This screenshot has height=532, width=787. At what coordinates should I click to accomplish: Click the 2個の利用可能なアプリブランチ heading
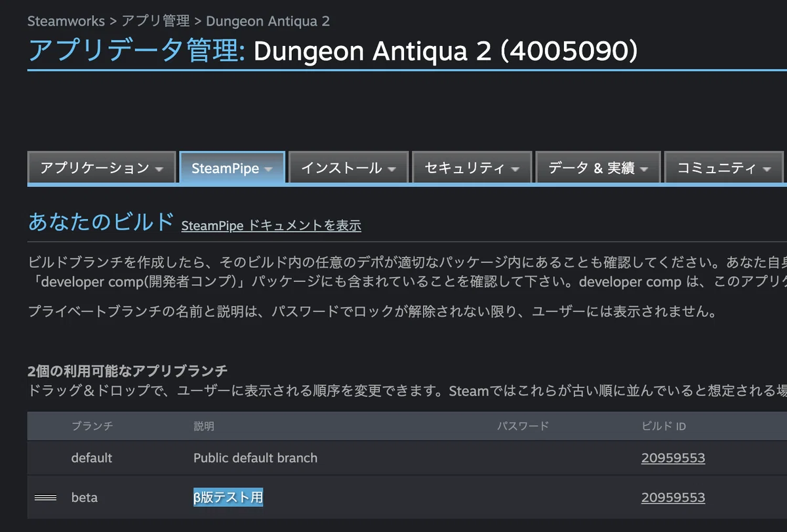pyautogui.click(x=128, y=371)
